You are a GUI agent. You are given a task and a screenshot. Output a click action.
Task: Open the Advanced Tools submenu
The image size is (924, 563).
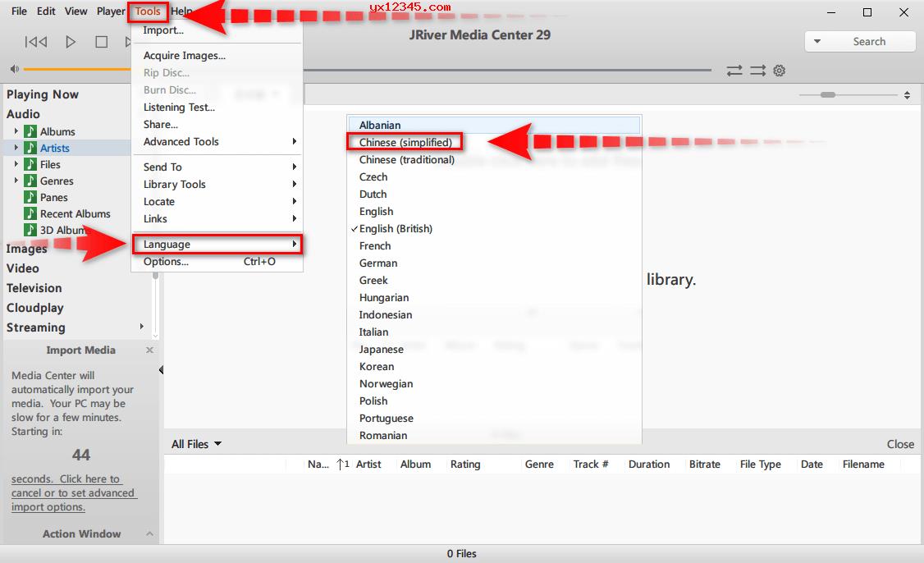217,141
